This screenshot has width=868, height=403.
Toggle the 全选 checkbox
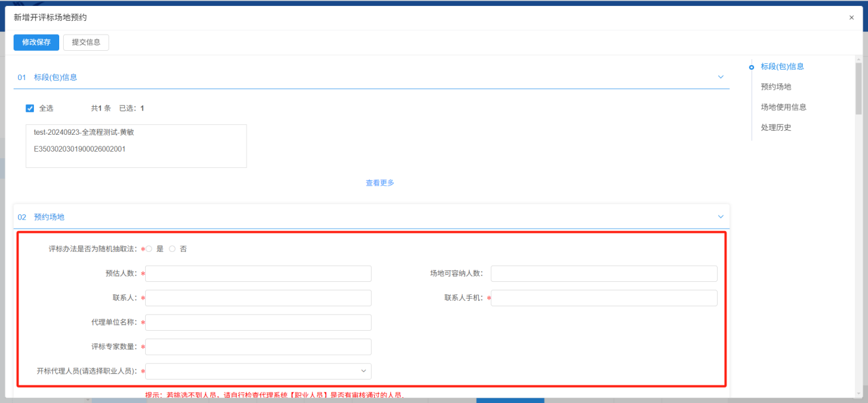[30, 108]
